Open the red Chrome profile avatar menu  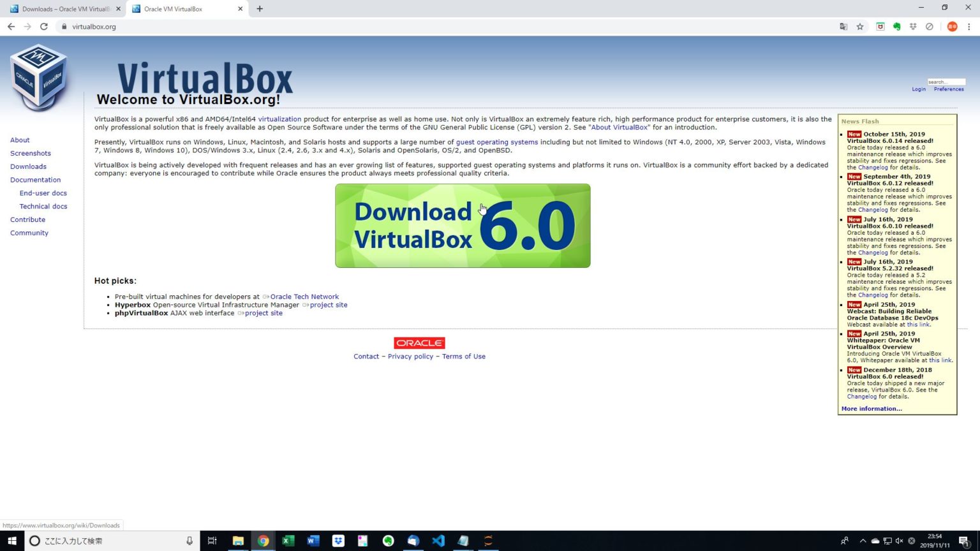pos(952,27)
